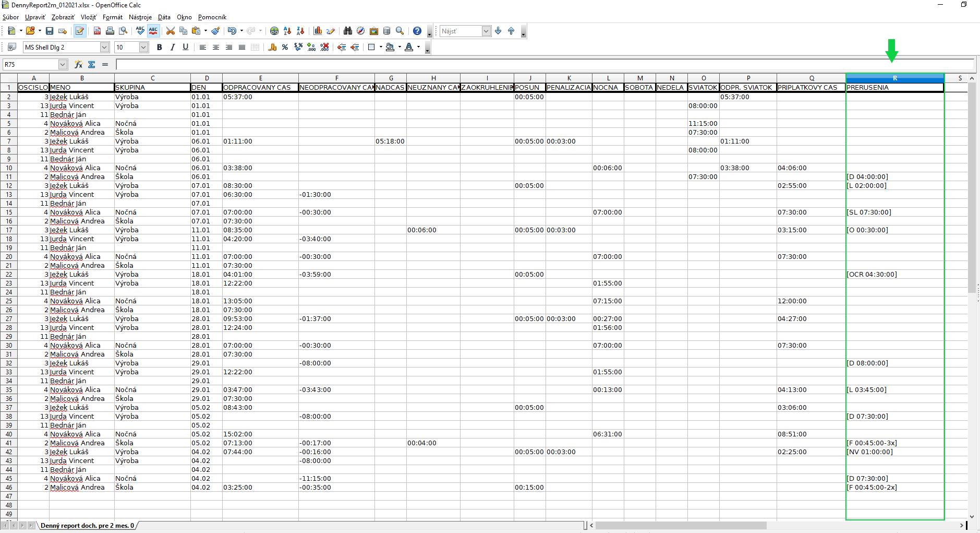This screenshot has height=533, width=980.
Task: Open the Nástroje menu
Action: tap(140, 17)
